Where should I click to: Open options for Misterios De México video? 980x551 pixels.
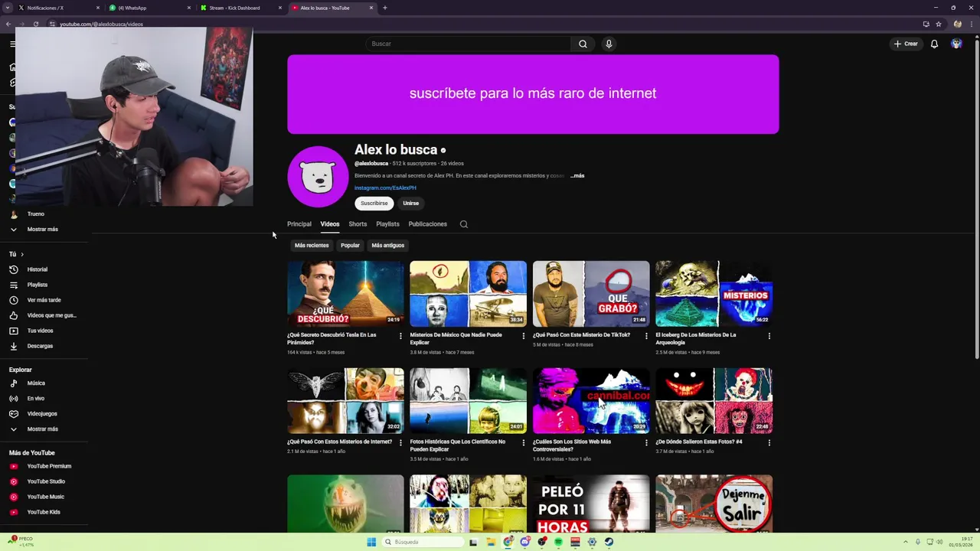point(524,336)
